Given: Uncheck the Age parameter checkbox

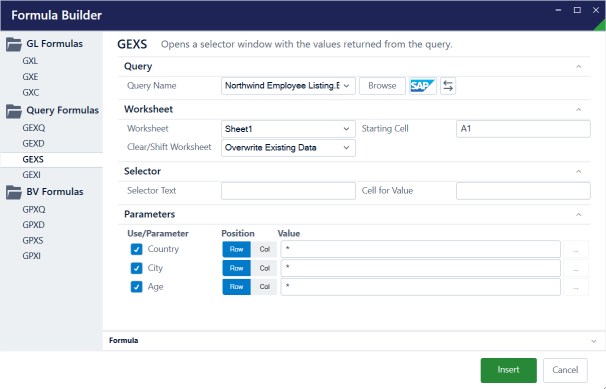Looking at the screenshot, I should pos(136,287).
